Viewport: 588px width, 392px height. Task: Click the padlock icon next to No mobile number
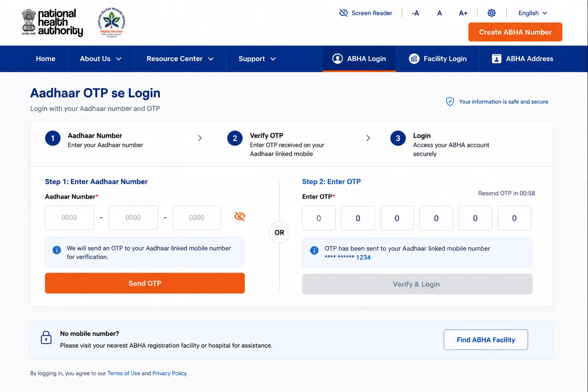[46, 338]
